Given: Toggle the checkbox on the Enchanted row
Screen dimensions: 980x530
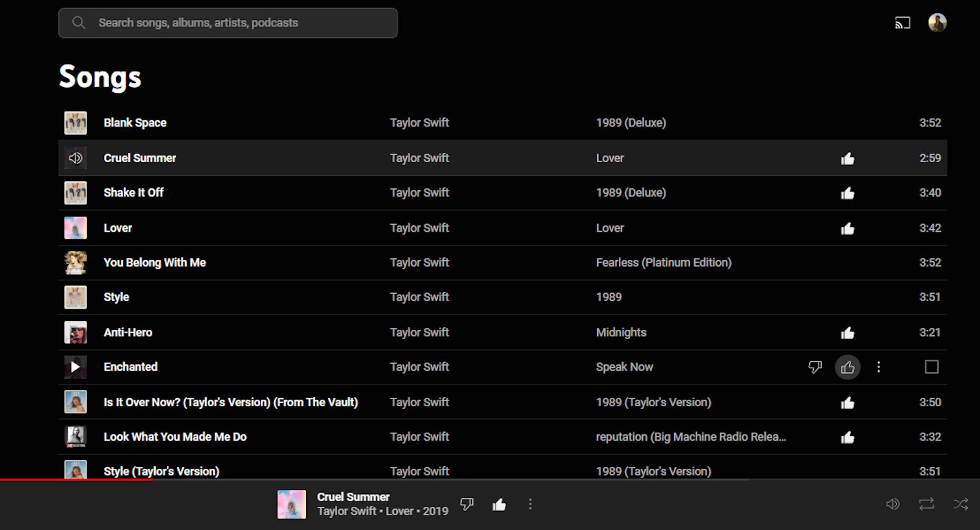Looking at the screenshot, I should click(x=931, y=367).
